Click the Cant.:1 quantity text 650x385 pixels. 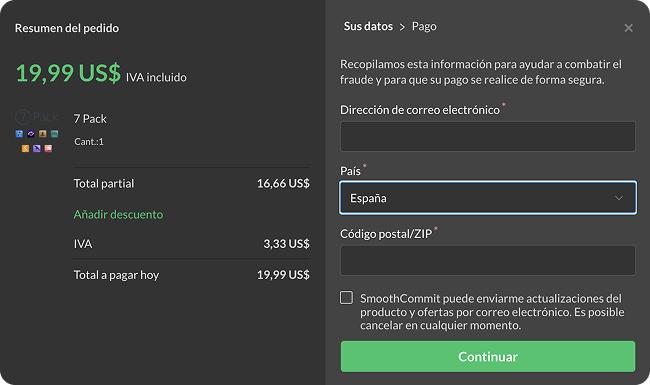click(x=89, y=142)
